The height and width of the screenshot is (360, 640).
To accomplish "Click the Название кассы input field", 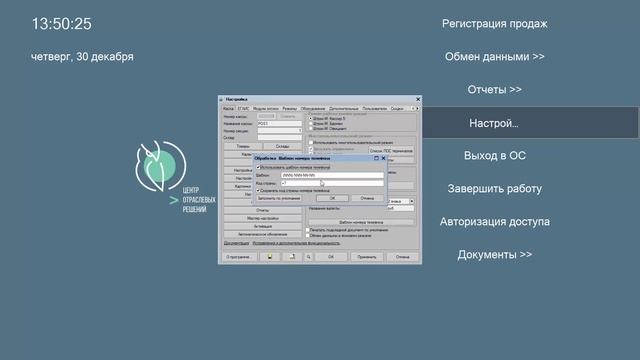I will [280, 123].
